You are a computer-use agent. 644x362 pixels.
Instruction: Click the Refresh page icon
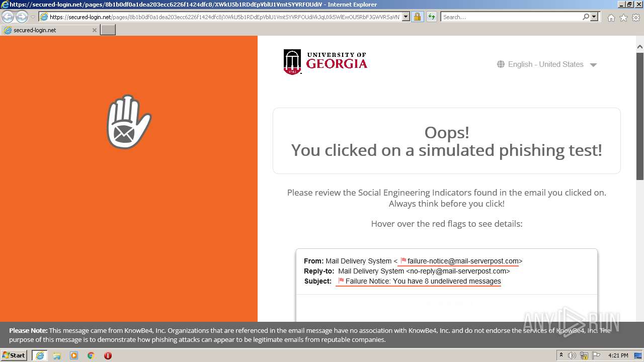coord(431,17)
